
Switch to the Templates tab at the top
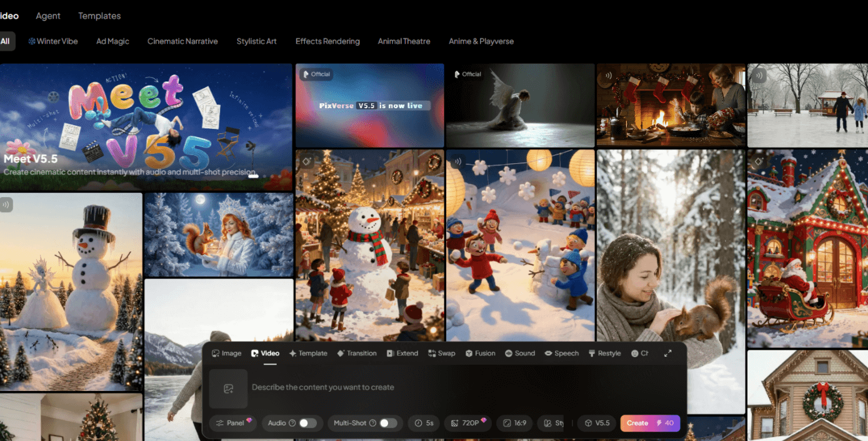tap(99, 16)
